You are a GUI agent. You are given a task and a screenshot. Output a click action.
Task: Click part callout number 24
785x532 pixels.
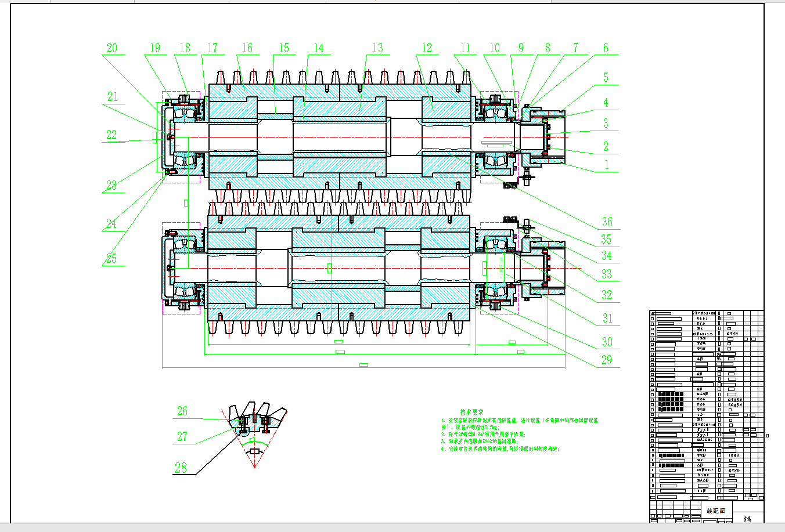tap(111, 224)
